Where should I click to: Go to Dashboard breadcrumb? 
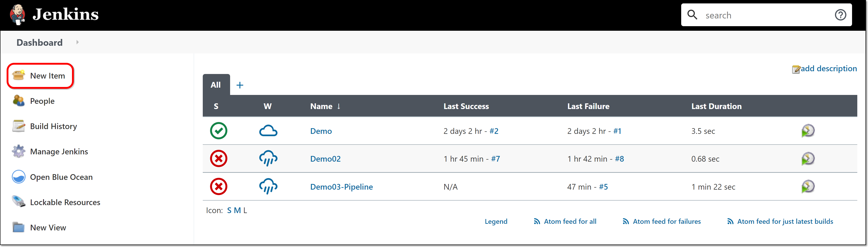[39, 42]
